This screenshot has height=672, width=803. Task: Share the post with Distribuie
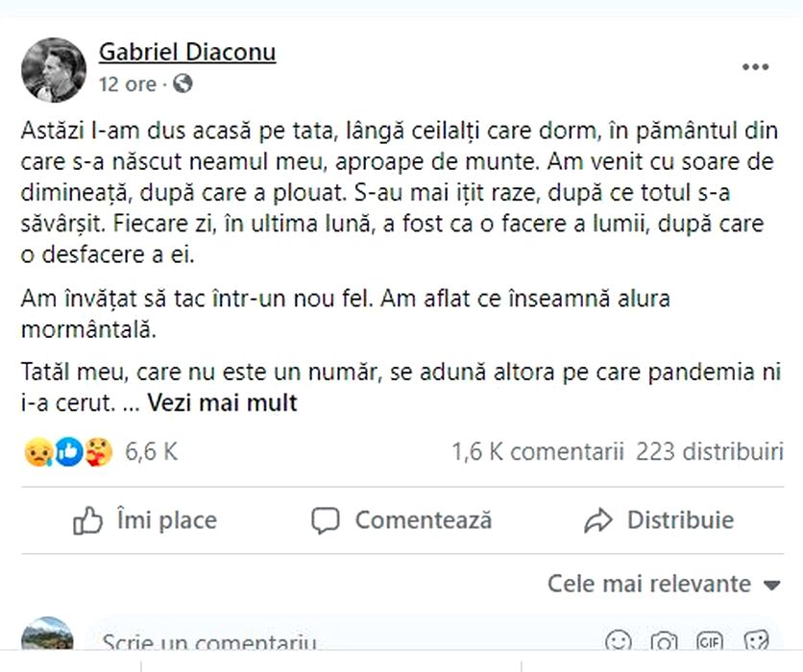point(659,520)
